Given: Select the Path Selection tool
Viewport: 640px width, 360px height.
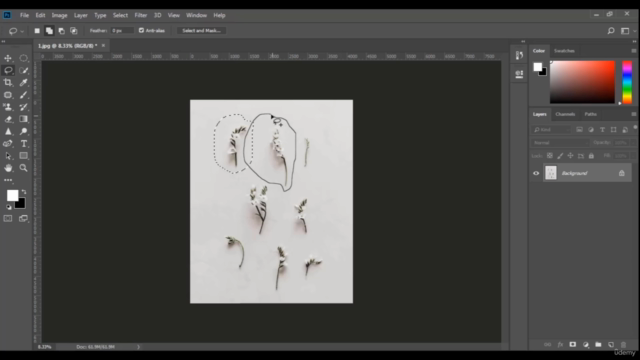Looking at the screenshot, I should click(8, 156).
